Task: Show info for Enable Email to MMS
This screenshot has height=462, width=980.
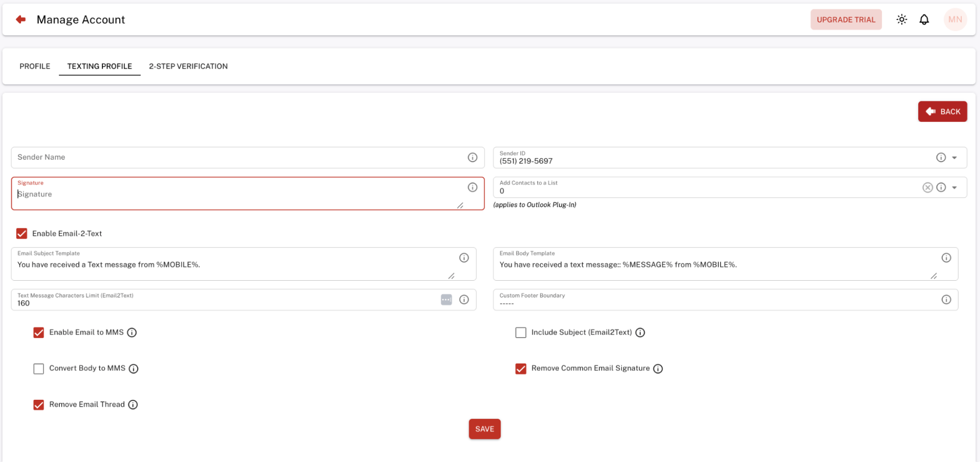Action: click(x=132, y=333)
